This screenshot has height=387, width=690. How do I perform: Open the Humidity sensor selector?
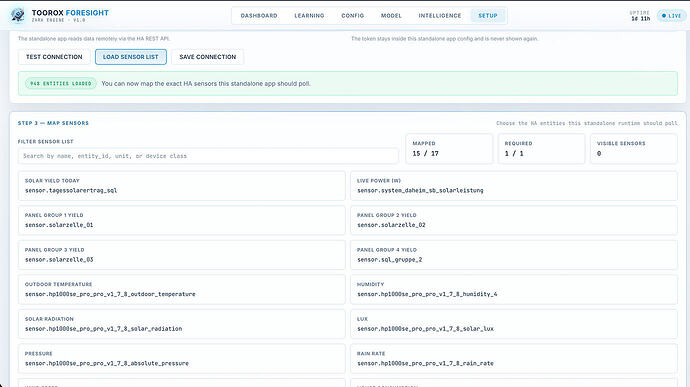point(514,289)
